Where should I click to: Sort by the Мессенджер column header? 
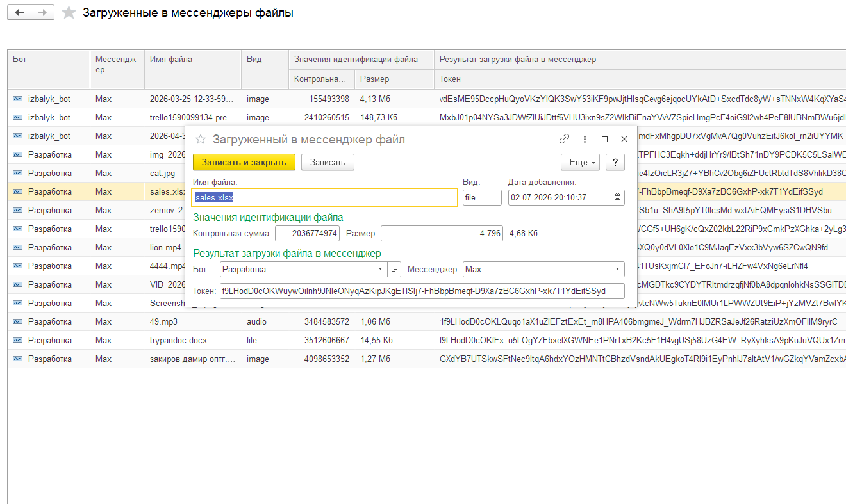click(117, 69)
